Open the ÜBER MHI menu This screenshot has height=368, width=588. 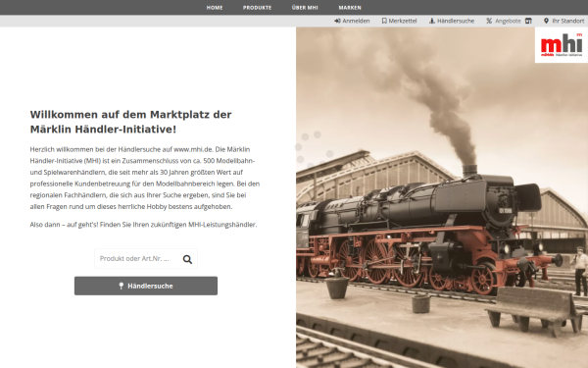[305, 8]
